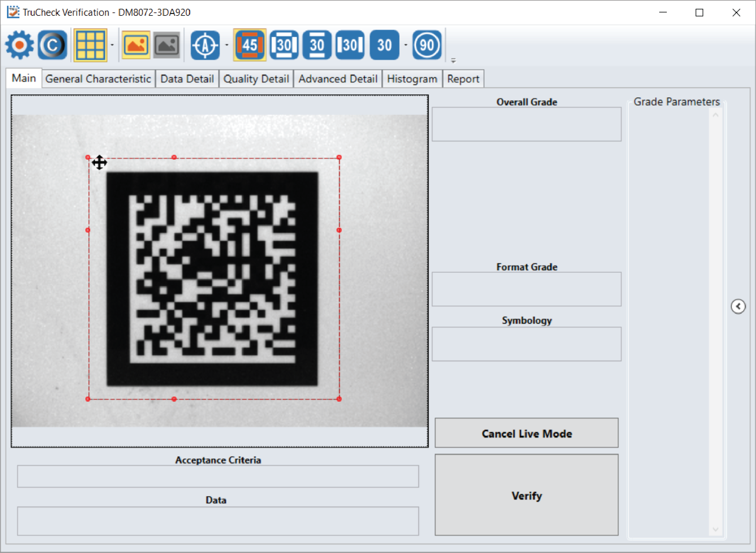Image resolution: width=756 pixels, height=553 pixels.
Task: Click the circled 90 lighting icon
Action: coord(427,45)
